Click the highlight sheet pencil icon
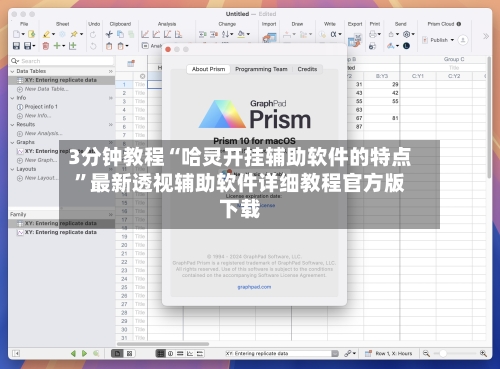This screenshot has height=369, width=500. [46, 34]
